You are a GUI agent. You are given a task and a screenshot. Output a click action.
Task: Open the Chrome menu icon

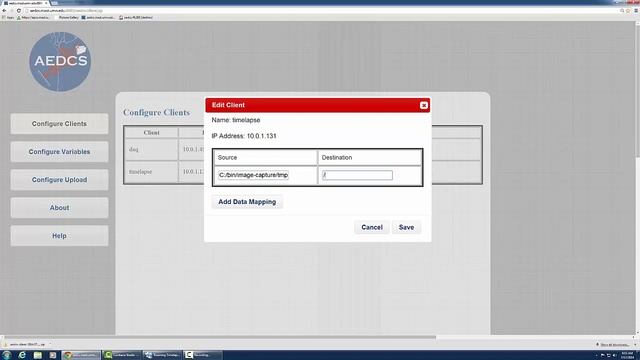coord(636,11)
